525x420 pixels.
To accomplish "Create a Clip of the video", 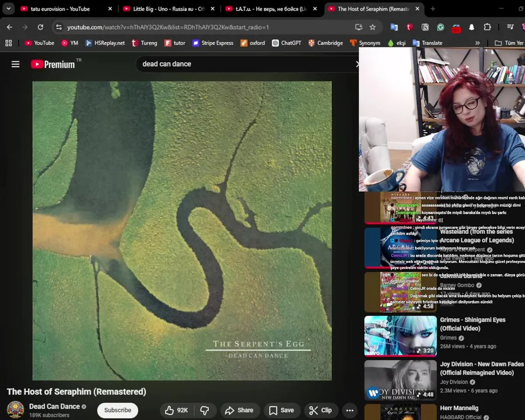I will click(321, 410).
